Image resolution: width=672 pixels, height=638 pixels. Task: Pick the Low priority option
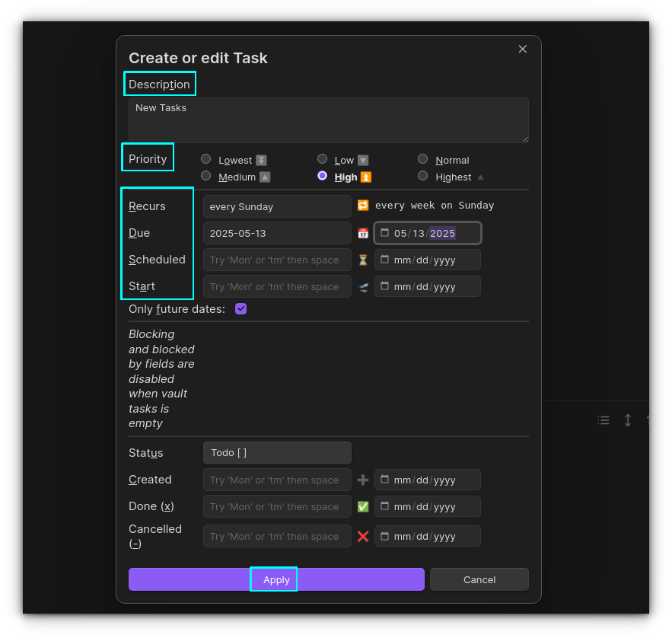[x=323, y=159]
